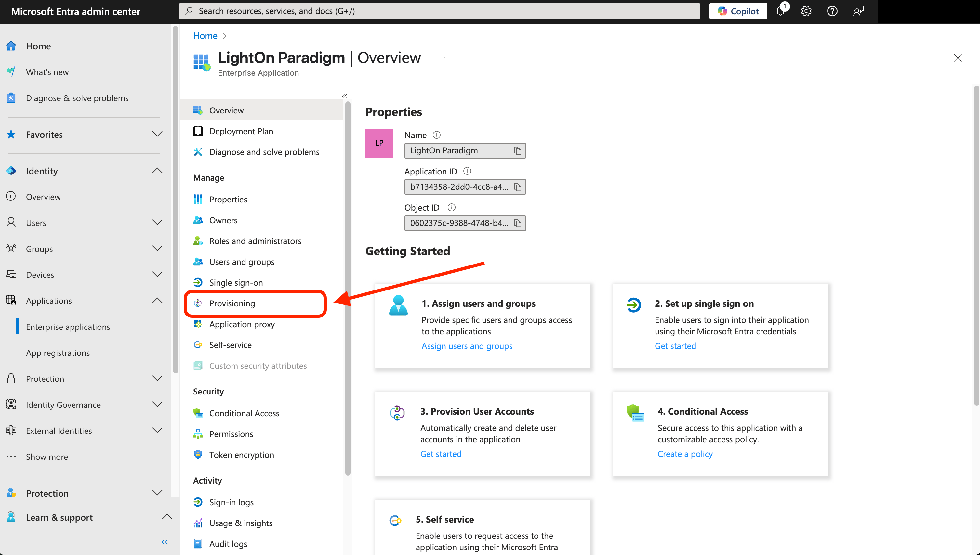The image size is (980, 555).
Task: Click the search resources input field
Action: click(x=439, y=11)
